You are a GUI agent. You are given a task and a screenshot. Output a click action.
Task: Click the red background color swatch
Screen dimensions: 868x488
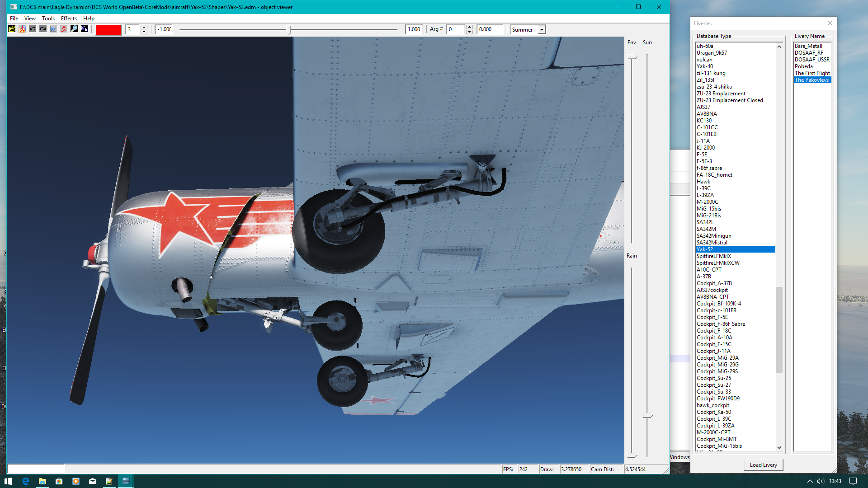coord(108,30)
